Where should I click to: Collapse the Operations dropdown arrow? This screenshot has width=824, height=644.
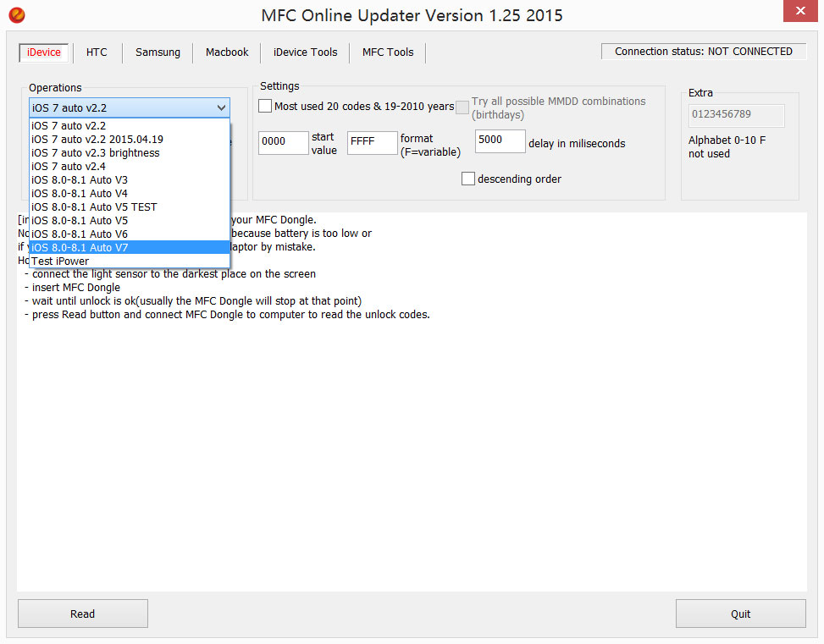[221, 107]
